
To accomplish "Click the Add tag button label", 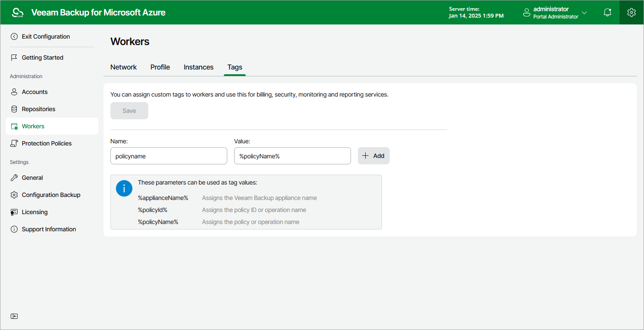I will point(379,156).
